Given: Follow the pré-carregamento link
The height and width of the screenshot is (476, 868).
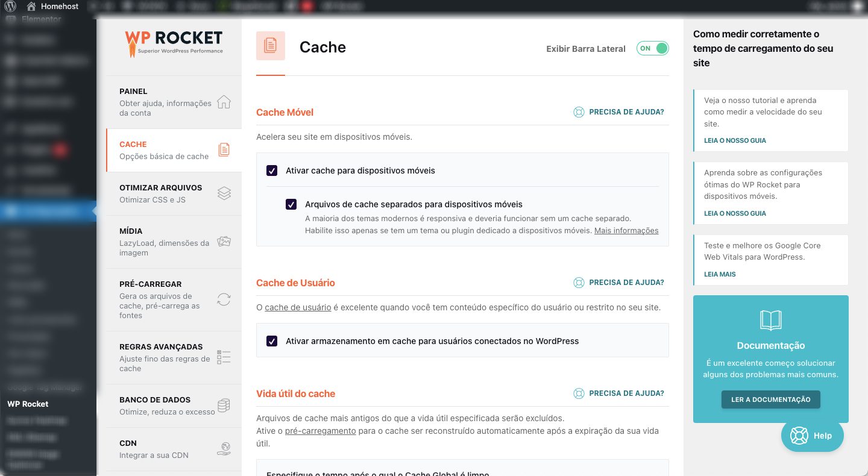Looking at the screenshot, I should coord(320,431).
